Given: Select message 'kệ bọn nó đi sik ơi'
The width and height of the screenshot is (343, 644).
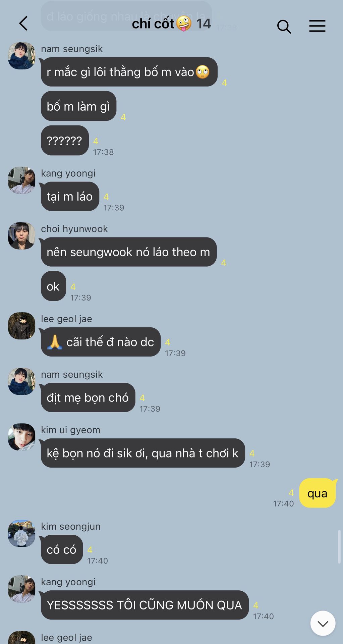Looking at the screenshot, I should tap(142, 453).
